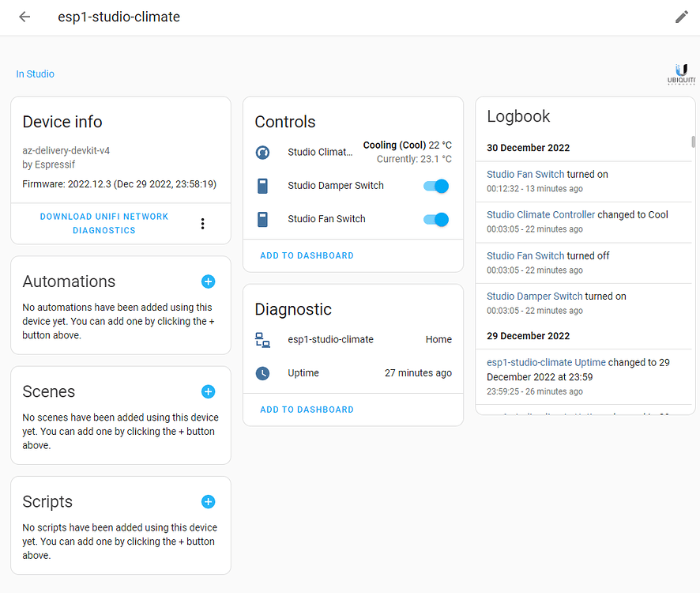Click the plus icon on the Scenes card
This screenshot has width=700, height=593.
click(208, 391)
